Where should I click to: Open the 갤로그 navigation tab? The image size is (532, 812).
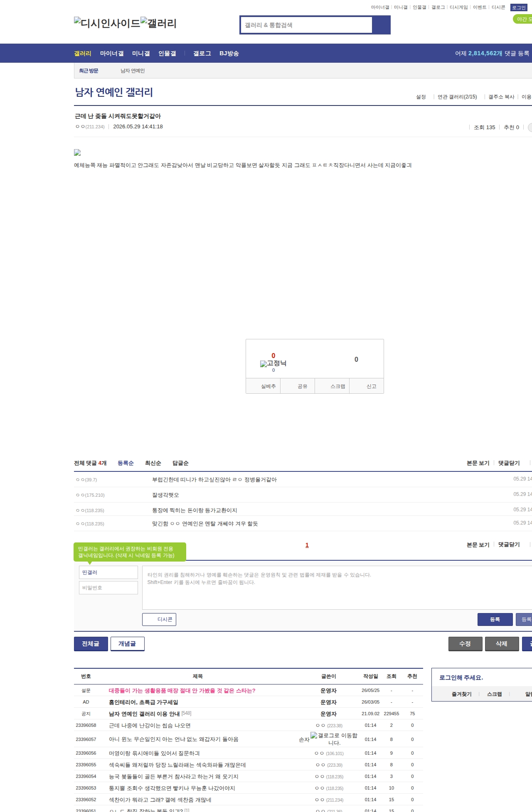202,53
